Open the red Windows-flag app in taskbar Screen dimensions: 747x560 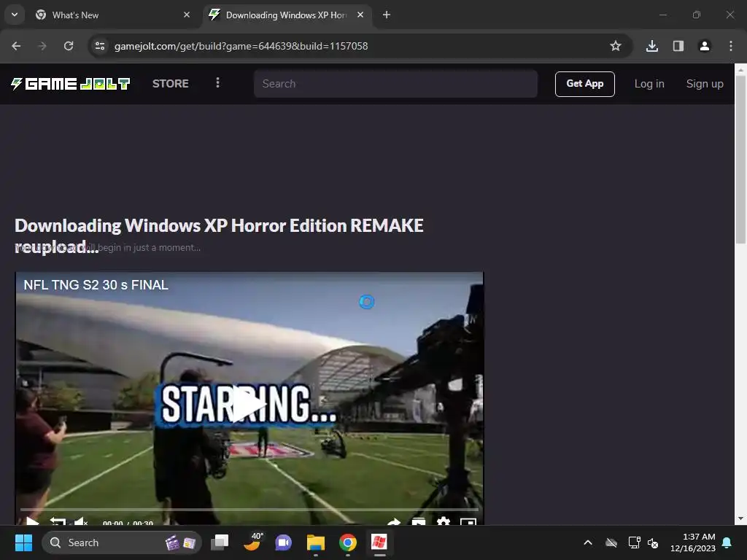pyautogui.click(x=379, y=542)
